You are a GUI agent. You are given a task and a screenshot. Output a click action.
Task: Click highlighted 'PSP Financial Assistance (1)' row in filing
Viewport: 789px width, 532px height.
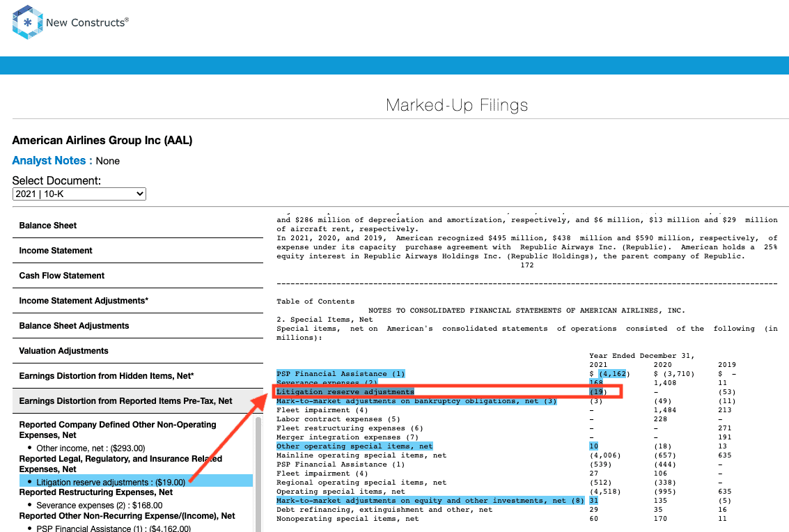click(341, 374)
